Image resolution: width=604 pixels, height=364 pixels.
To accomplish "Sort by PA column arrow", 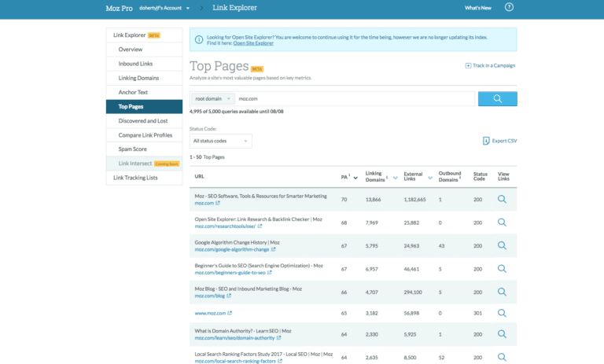I will pyautogui.click(x=355, y=178).
